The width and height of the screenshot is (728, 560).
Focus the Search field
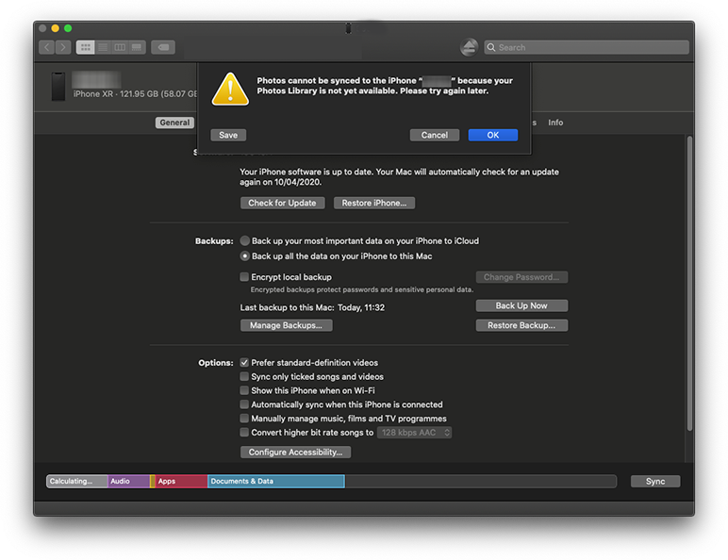tap(587, 47)
